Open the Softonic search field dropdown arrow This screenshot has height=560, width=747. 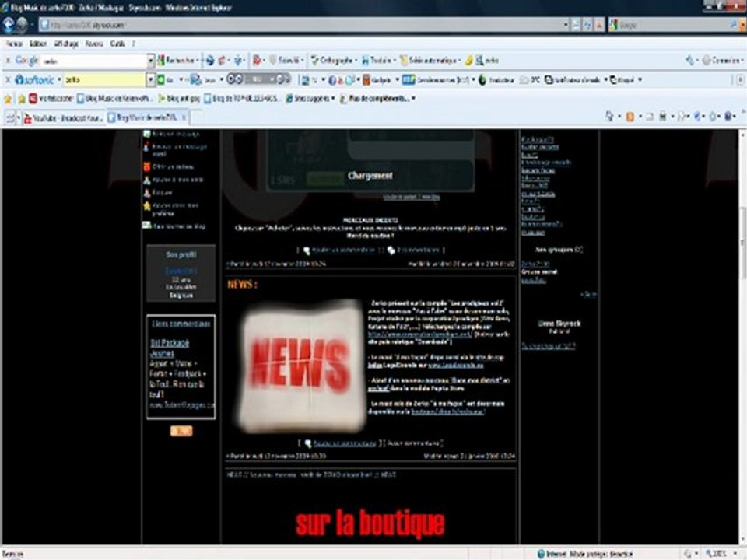(x=150, y=79)
